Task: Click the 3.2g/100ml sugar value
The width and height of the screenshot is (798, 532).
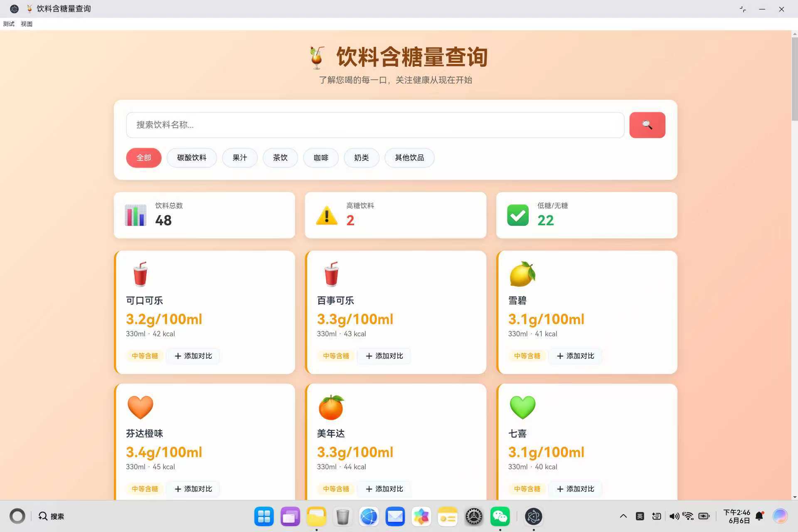Action: [164, 319]
